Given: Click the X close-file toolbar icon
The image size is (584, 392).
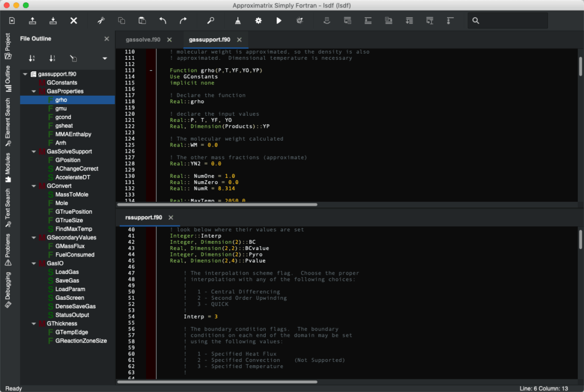Looking at the screenshot, I should [x=74, y=21].
